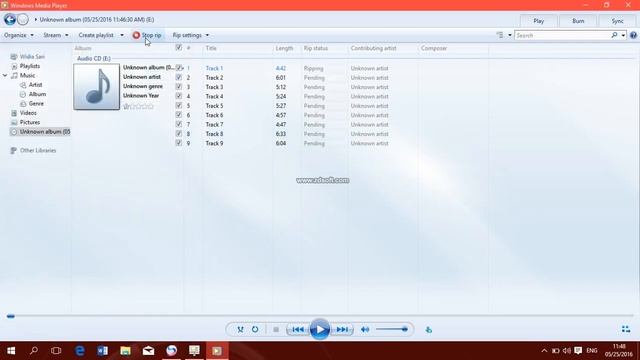This screenshot has width=640, height=360.
Task: Open Pictures library
Action: pyautogui.click(x=30, y=122)
